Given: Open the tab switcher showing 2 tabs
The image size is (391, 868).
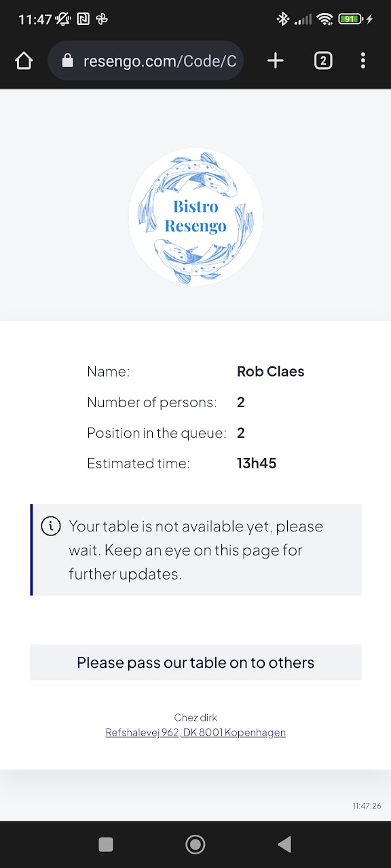Looking at the screenshot, I should [x=323, y=61].
